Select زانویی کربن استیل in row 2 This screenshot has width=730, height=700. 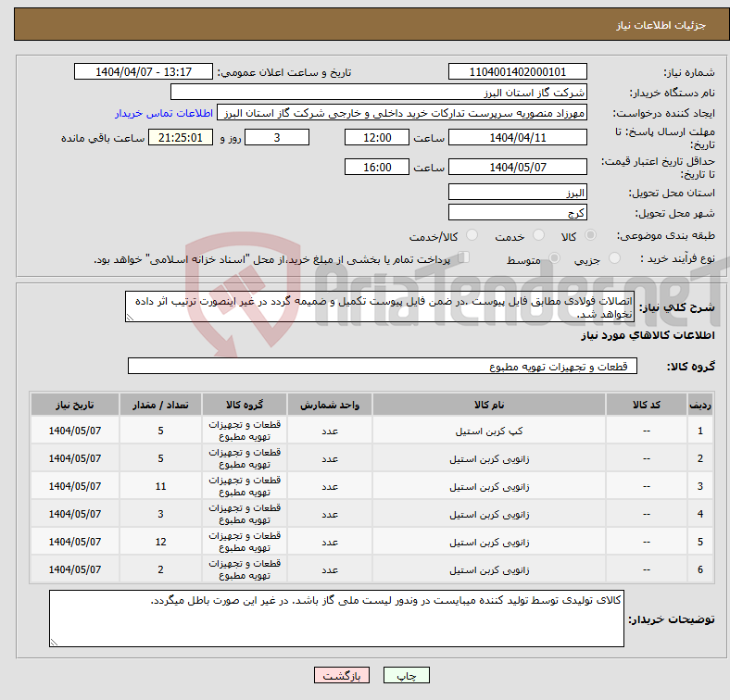(489, 459)
